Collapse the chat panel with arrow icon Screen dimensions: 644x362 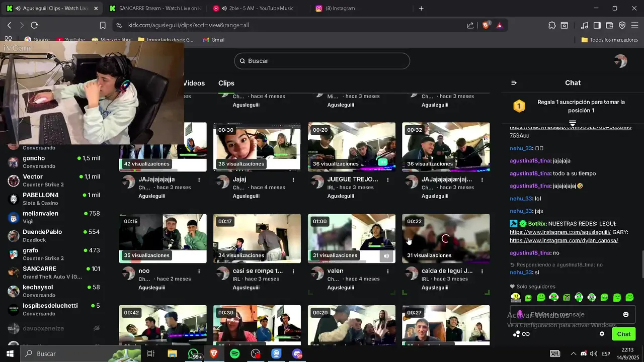pyautogui.click(x=514, y=83)
